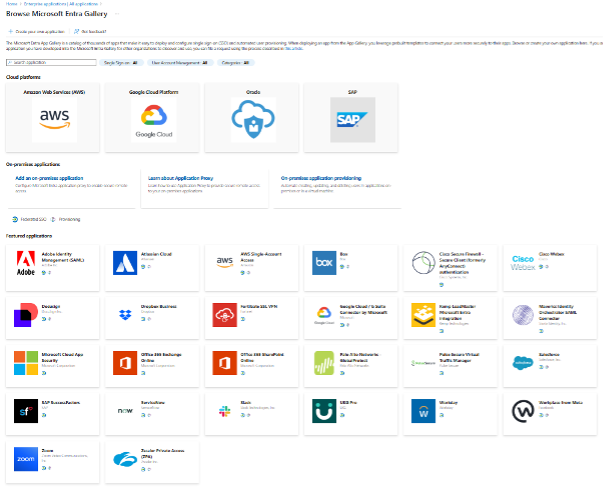Click the SAP SuccessFactors title text
The width and height of the screenshot is (604, 488).
[x=60, y=402]
